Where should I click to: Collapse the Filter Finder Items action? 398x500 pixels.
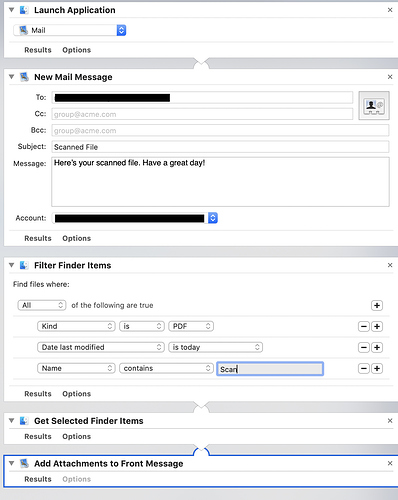tap(12, 265)
